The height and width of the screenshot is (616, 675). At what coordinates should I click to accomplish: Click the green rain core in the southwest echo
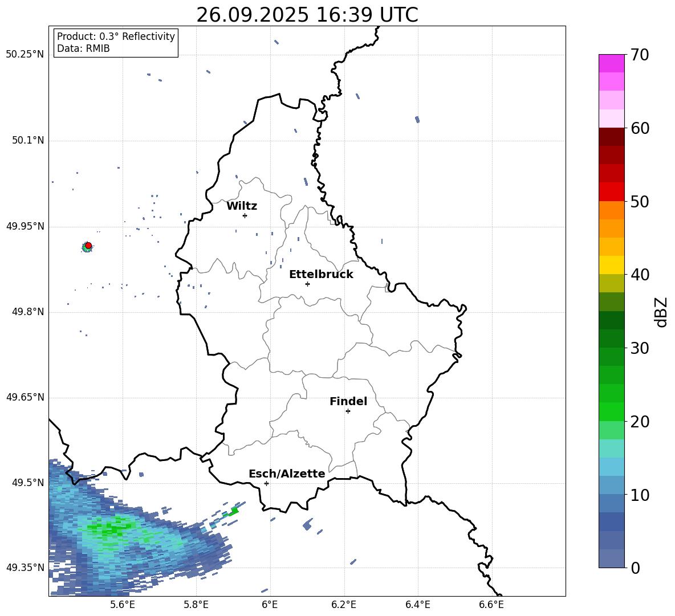click(x=113, y=528)
